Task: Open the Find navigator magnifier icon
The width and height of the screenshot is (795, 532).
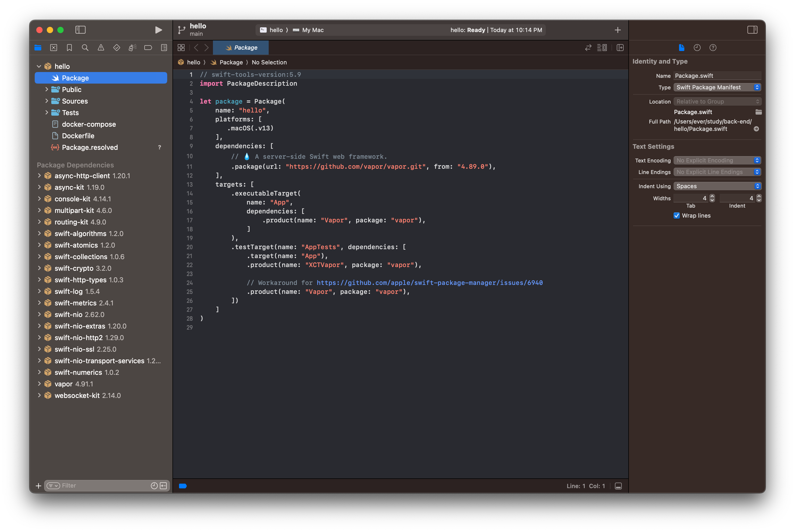Action: 85,48
